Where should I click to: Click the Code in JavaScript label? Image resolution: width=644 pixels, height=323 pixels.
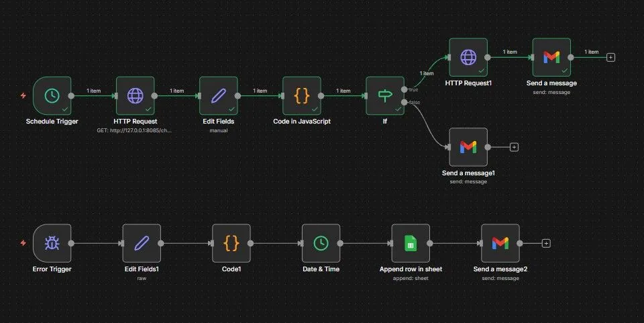tap(302, 122)
